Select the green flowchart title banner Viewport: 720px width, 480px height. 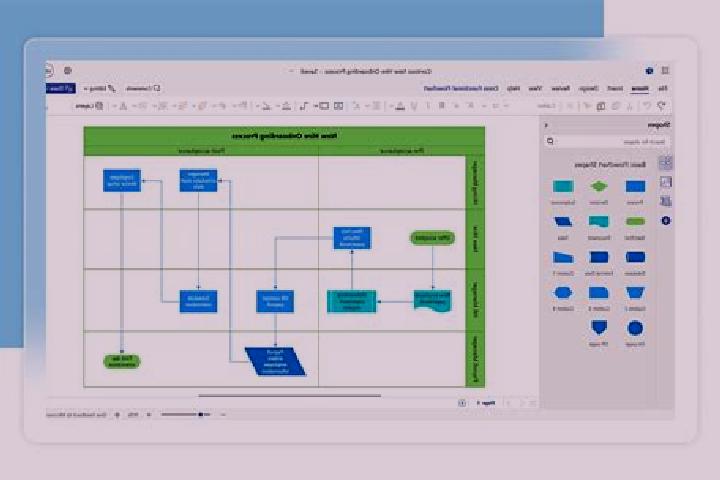[284, 136]
